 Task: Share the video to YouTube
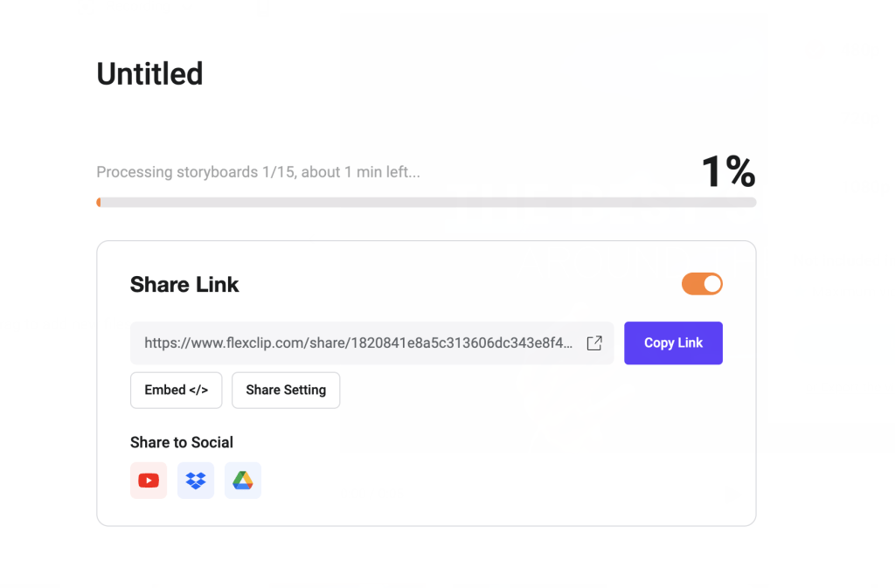click(149, 481)
